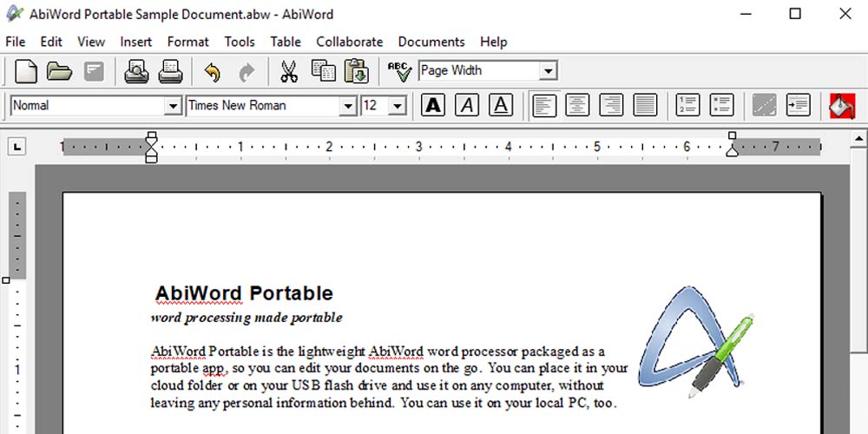Open the File menu
The width and height of the screenshot is (868, 434).
(15, 42)
